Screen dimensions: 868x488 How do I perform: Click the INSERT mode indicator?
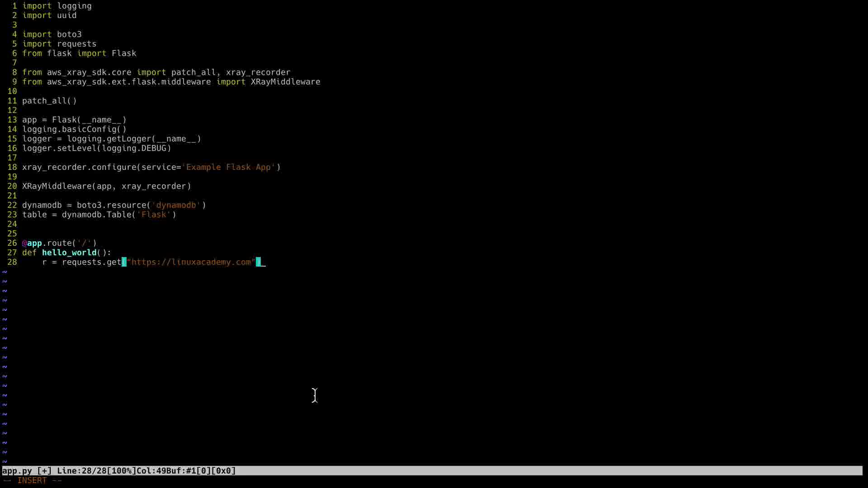click(x=32, y=480)
